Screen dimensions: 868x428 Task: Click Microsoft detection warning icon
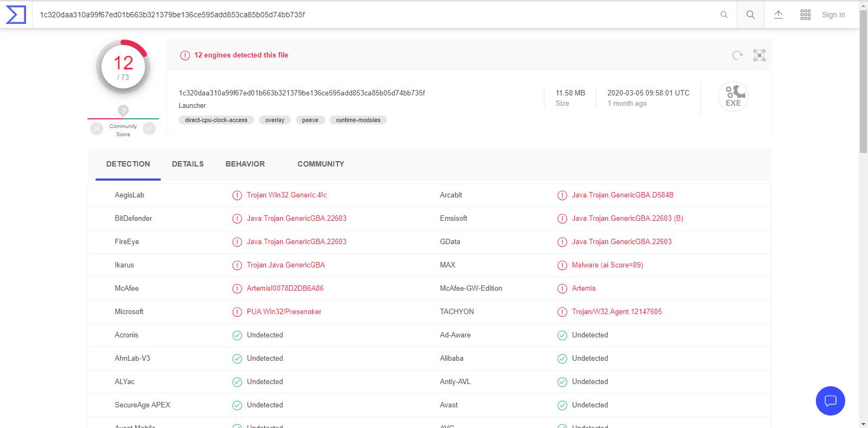(x=237, y=312)
